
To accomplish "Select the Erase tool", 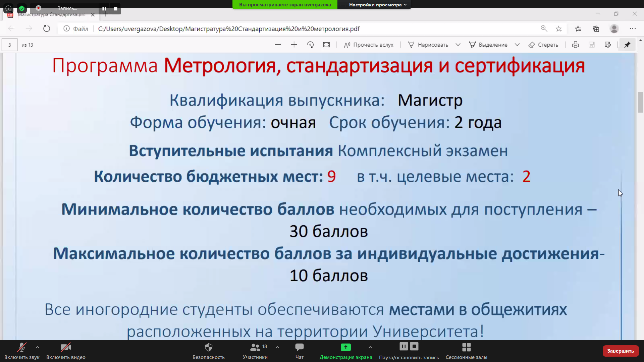I will point(543,45).
